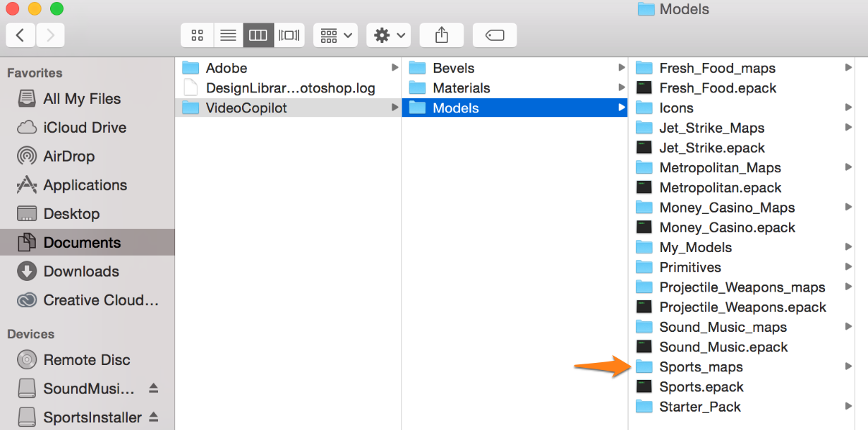Click the Edit Tags toolbar button
The height and width of the screenshot is (430, 868).
pos(495,35)
